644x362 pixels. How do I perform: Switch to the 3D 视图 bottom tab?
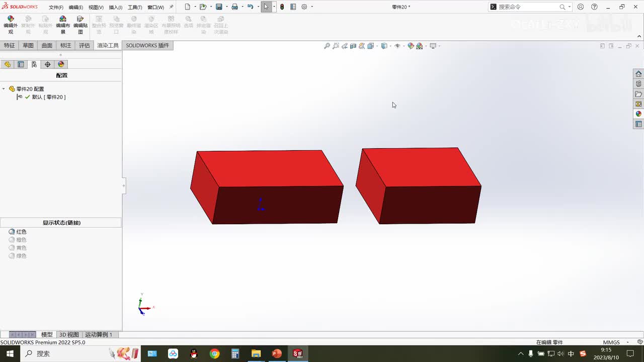(69, 334)
